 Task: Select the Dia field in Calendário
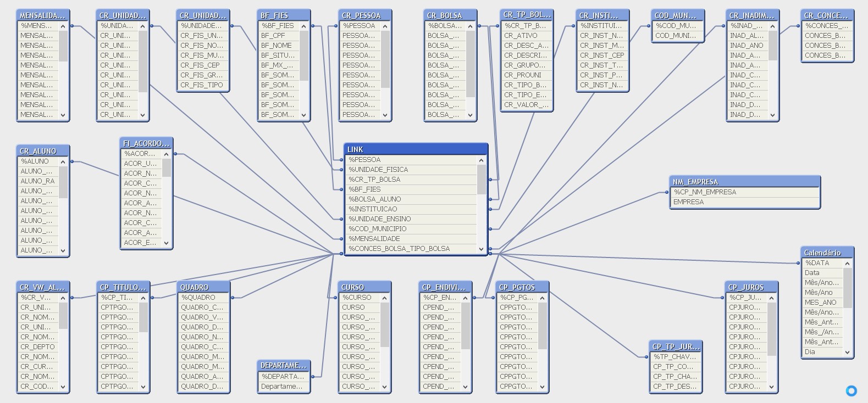[822, 352]
